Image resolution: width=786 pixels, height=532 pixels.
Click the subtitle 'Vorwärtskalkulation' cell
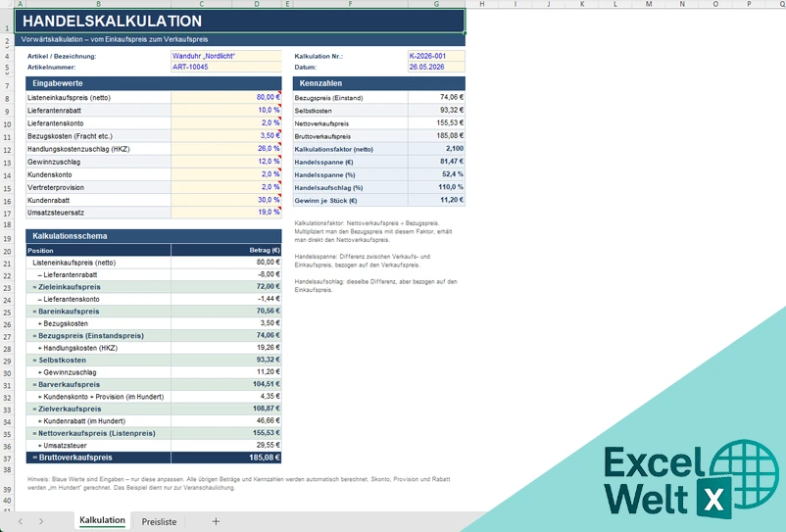tap(239, 39)
